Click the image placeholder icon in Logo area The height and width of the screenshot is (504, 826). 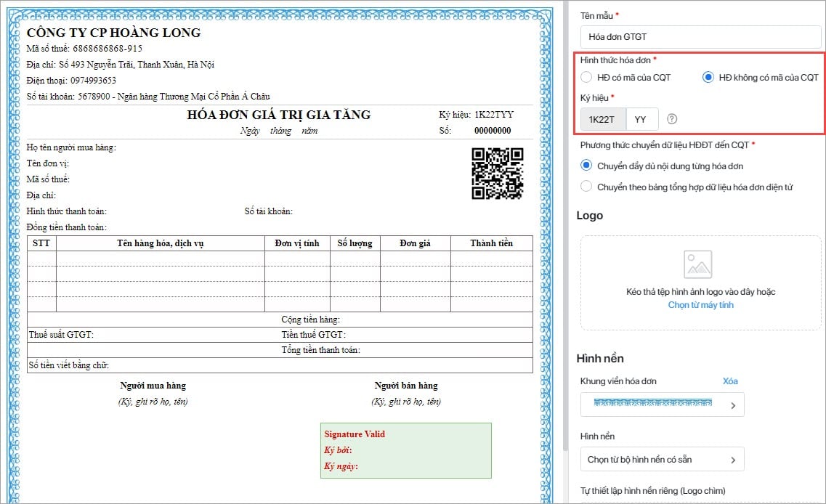pyautogui.click(x=697, y=265)
